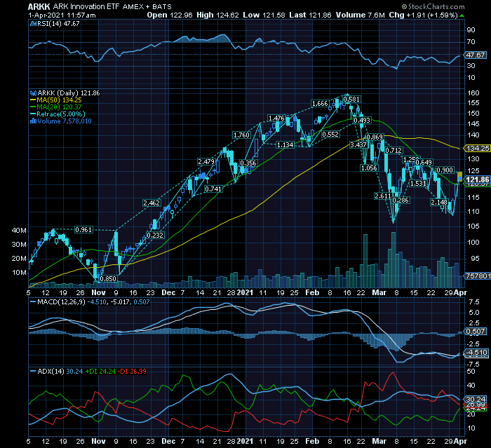The image size is (491, 448).
Task: Click the Retrace(5.00%) legend entry
Action: [x=61, y=114]
